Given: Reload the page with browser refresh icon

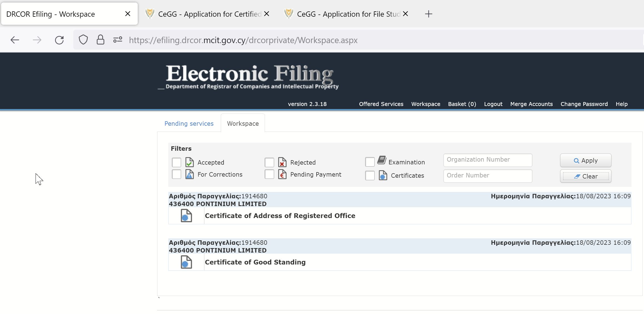Looking at the screenshot, I should coord(59,40).
